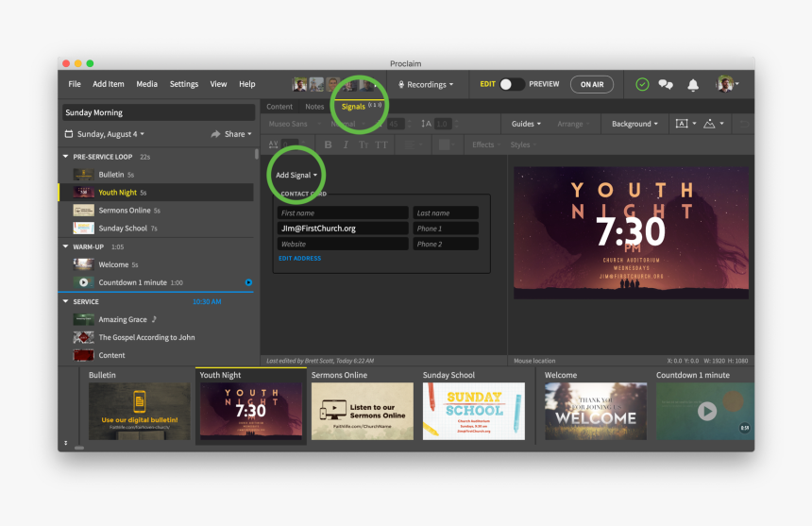
Task: Open the Arrange dropdown
Action: [573, 124]
